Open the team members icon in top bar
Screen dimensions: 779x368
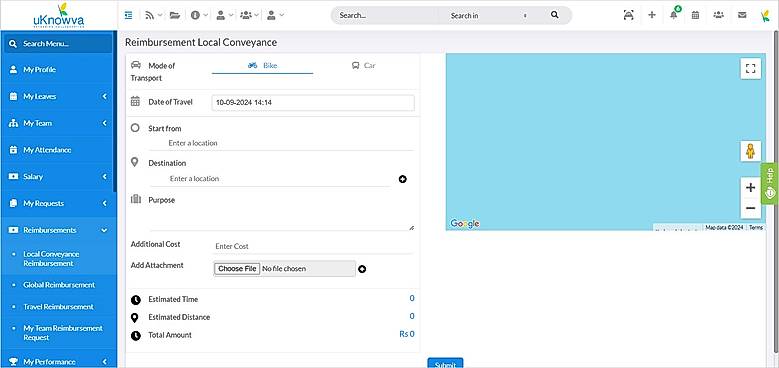718,15
